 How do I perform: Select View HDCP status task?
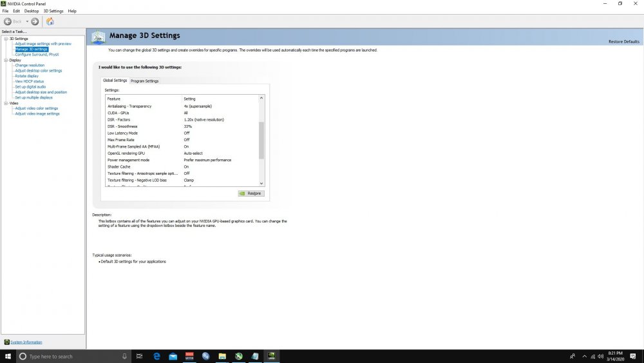[29, 81]
